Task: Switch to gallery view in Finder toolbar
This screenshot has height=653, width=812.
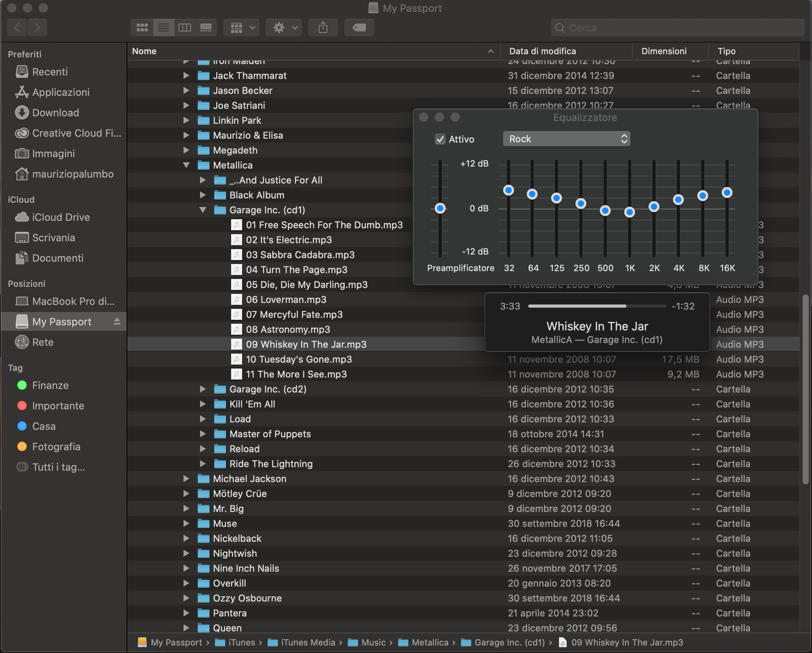Action: tap(206, 28)
